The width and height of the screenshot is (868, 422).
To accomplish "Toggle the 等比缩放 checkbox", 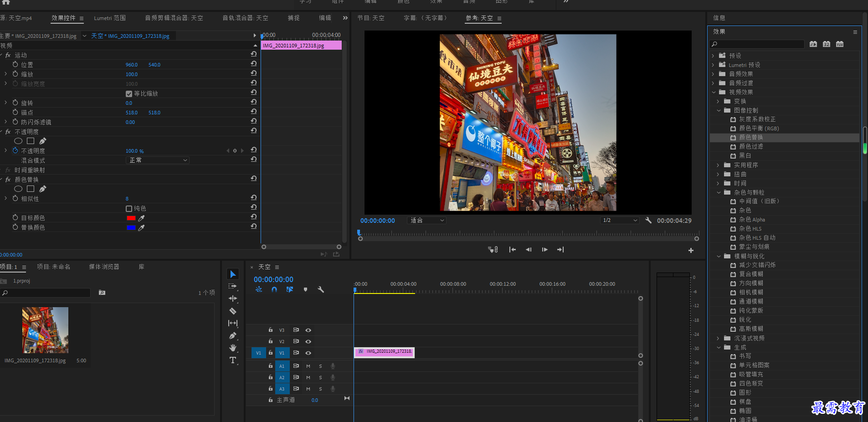I will pyautogui.click(x=129, y=93).
